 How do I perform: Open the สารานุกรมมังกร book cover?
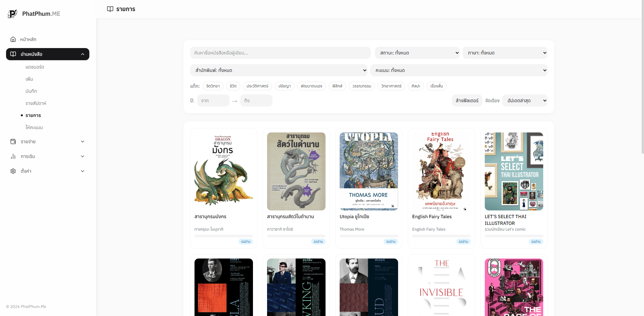223,171
